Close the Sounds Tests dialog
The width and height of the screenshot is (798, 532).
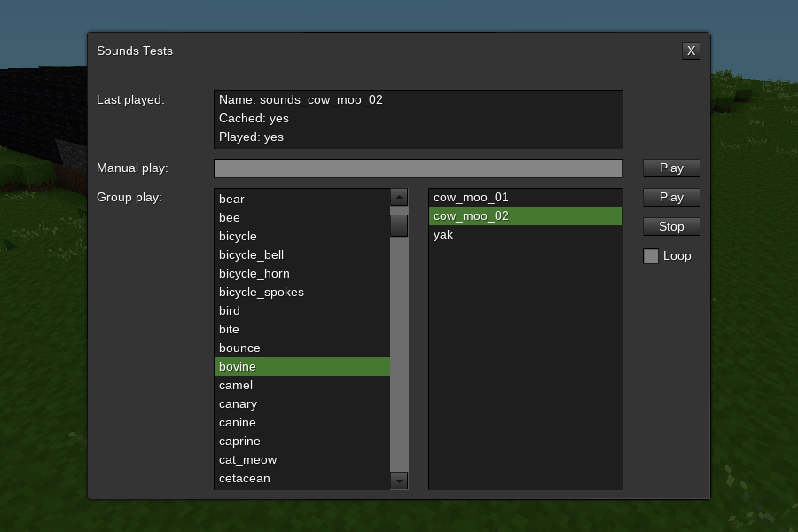point(691,51)
